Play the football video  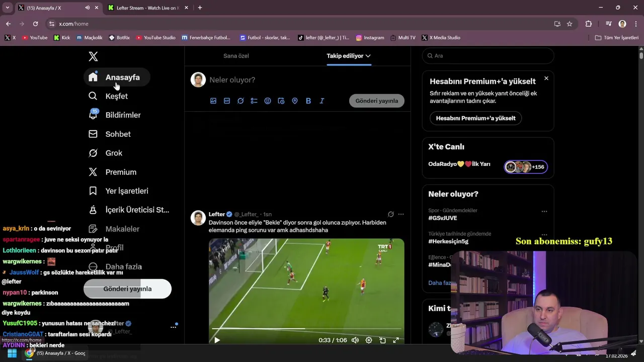(217, 340)
